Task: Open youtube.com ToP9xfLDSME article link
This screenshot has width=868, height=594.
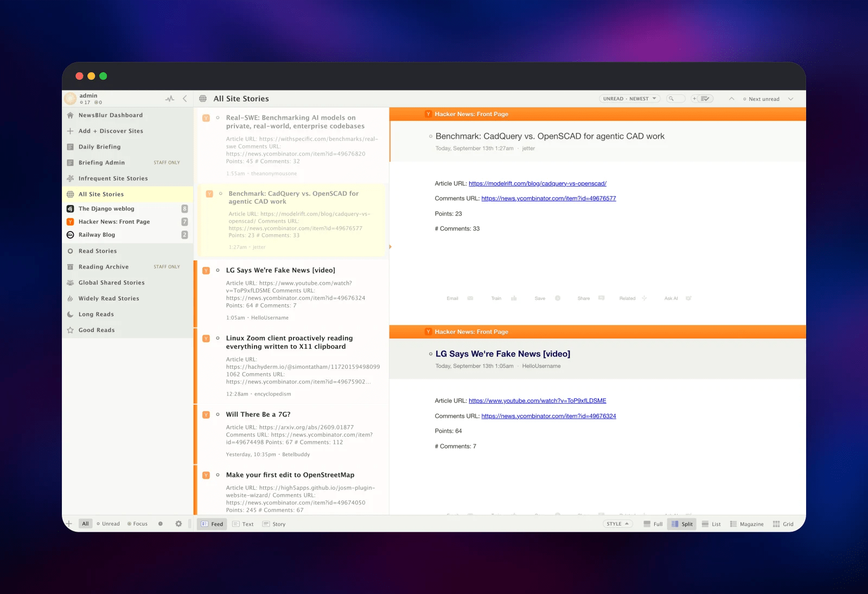Action: point(537,401)
